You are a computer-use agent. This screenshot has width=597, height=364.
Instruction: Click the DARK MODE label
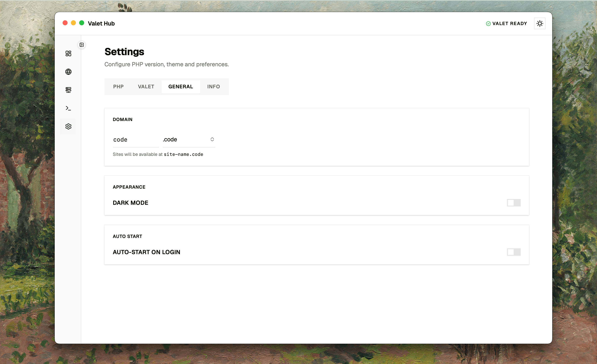130,203
